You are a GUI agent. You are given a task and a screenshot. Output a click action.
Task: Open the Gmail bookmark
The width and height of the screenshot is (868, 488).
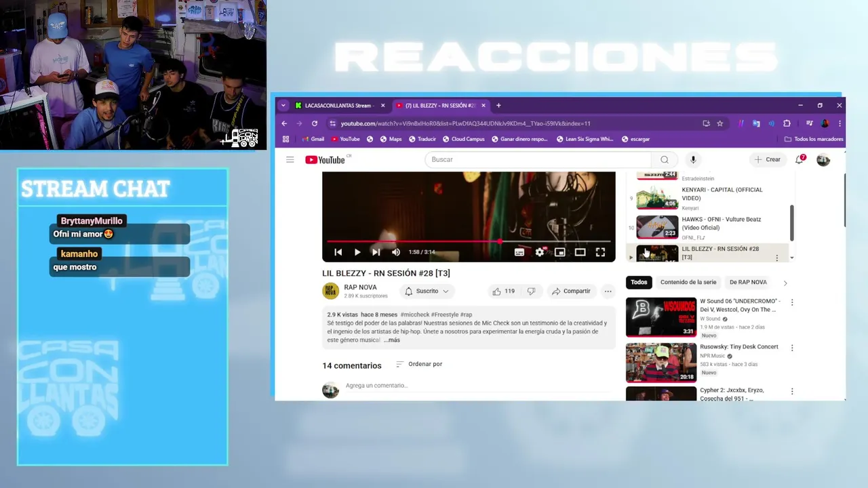click(313, 139)
